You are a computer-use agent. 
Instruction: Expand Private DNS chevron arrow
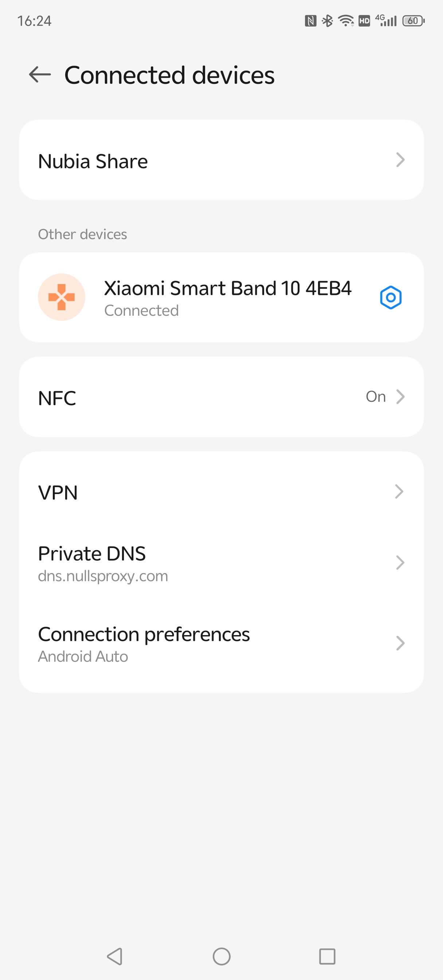pos(400,563)
